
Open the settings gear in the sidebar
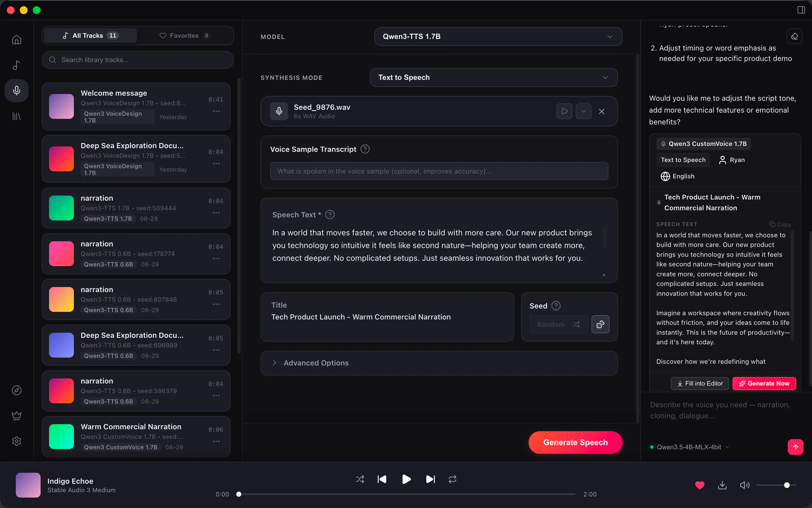pos(16,441)
